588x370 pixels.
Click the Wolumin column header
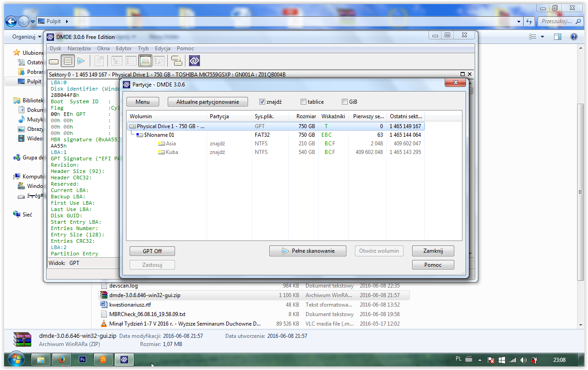(166, 116)
